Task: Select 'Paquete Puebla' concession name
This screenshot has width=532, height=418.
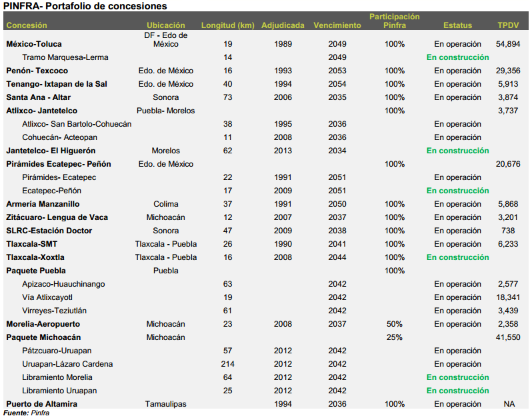Action: click(x=36, y=271)
